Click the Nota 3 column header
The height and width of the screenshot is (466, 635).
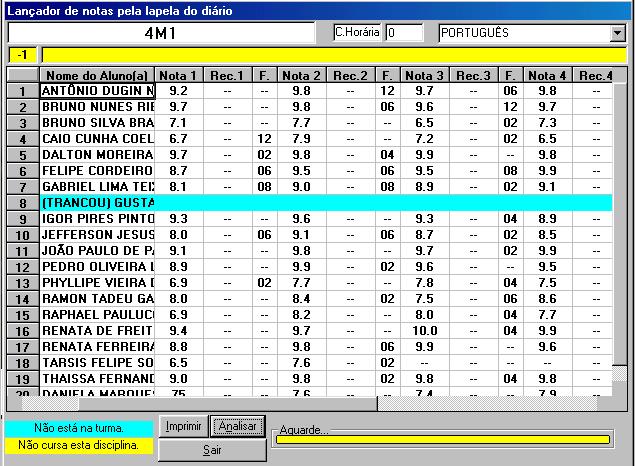(x=425, y=76)
